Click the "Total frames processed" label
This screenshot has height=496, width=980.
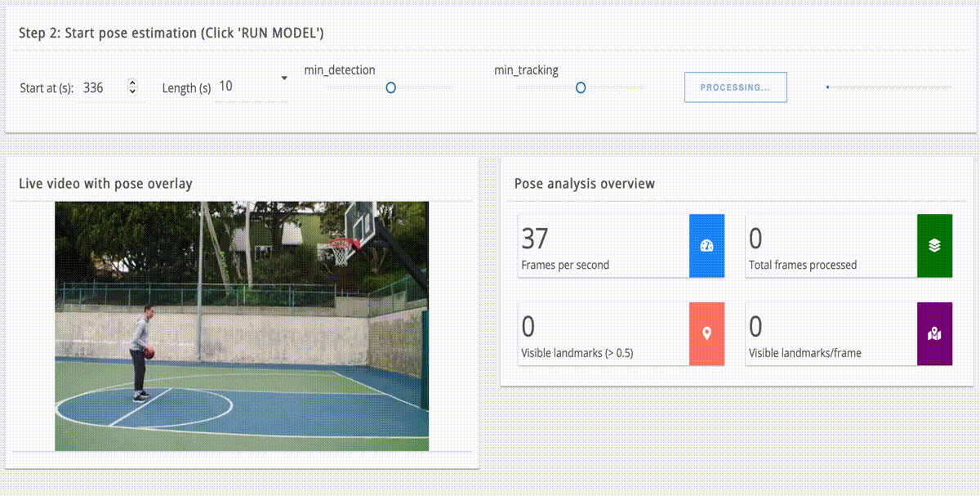[x=803, y=265]
